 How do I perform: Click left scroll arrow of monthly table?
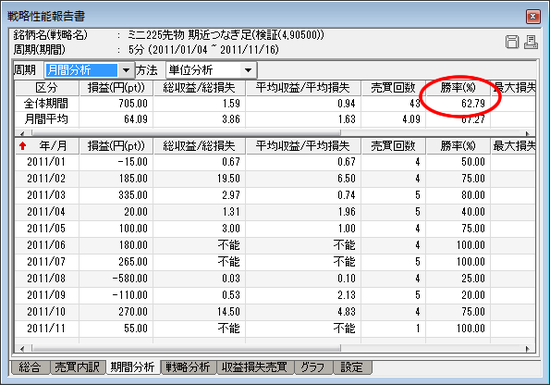[x=22, y=348]
